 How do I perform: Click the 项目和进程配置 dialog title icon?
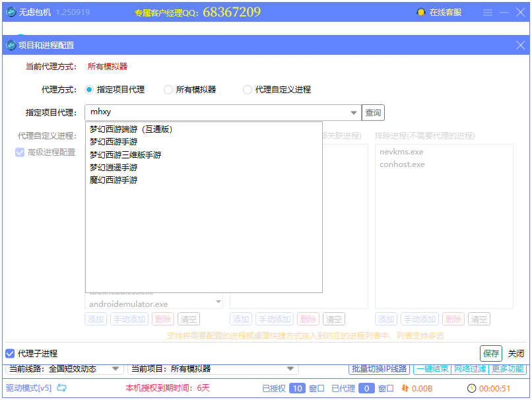coord(12,45)
